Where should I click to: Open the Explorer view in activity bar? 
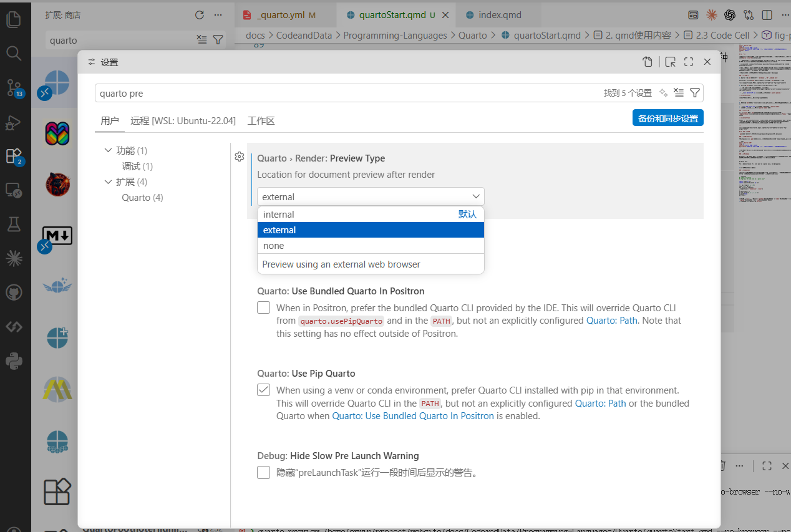coord(14,19)
